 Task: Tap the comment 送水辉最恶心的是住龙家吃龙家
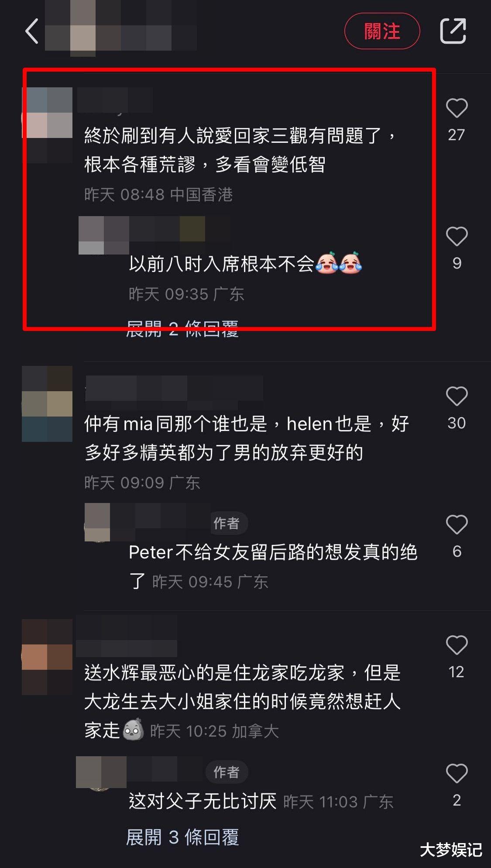(x=214, y=673)
